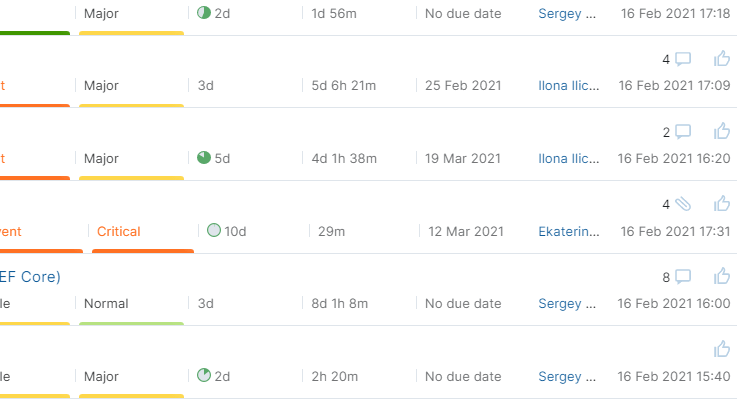Open assignee Ekaterin... link
The height and width of the screenshot is (411, 756).
569,232
